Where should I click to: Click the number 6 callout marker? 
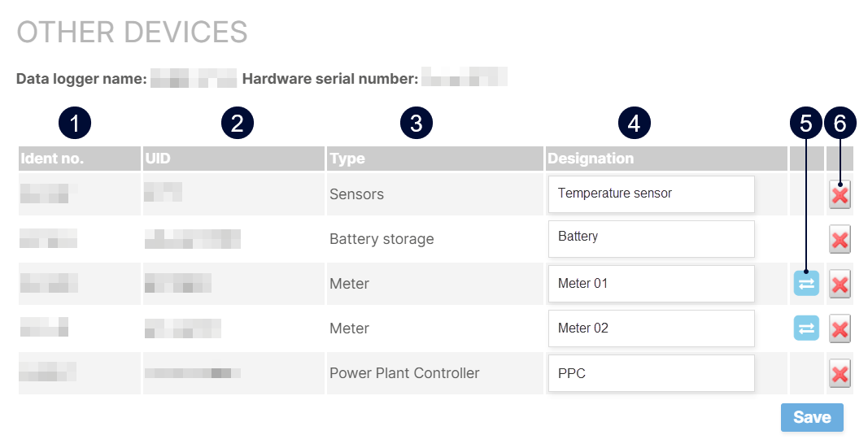coord(840,124)
